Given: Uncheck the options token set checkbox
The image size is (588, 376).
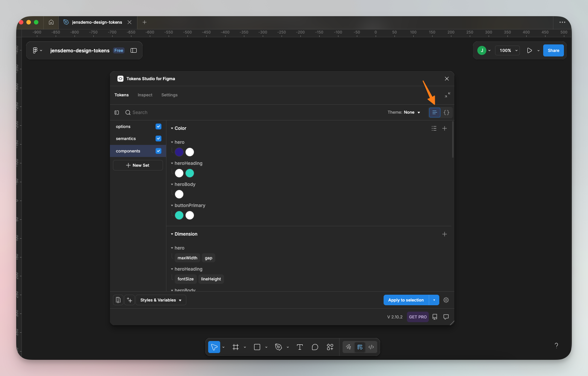Looking at the screenshot, I should coord(158,126).
